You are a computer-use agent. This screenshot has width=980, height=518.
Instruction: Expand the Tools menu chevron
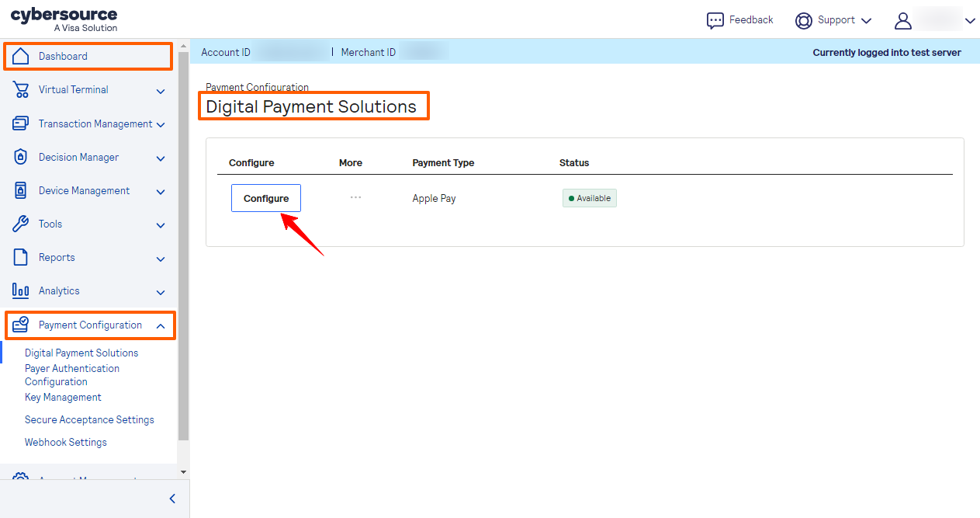(161, 225)
